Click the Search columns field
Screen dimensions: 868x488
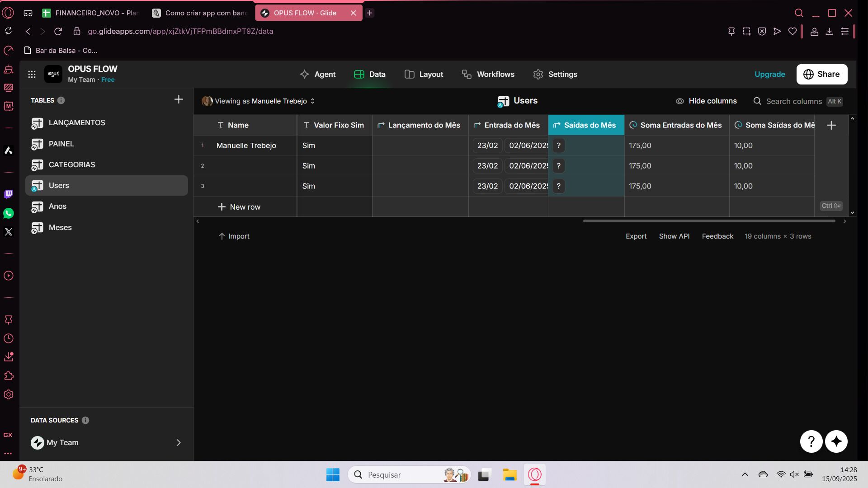[793, 101]
